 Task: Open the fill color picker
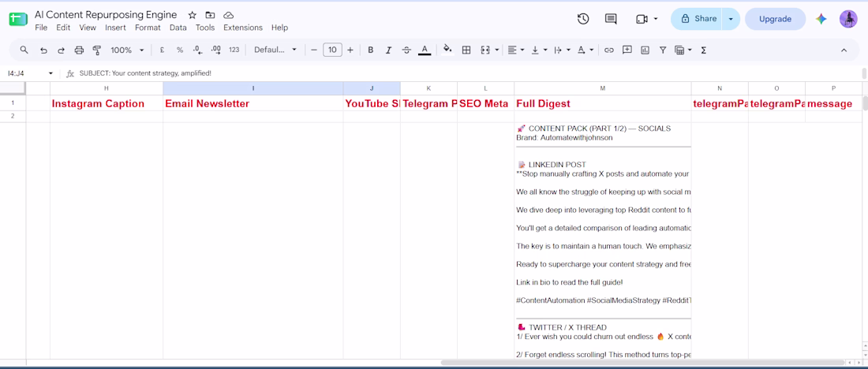pos(448,50)
